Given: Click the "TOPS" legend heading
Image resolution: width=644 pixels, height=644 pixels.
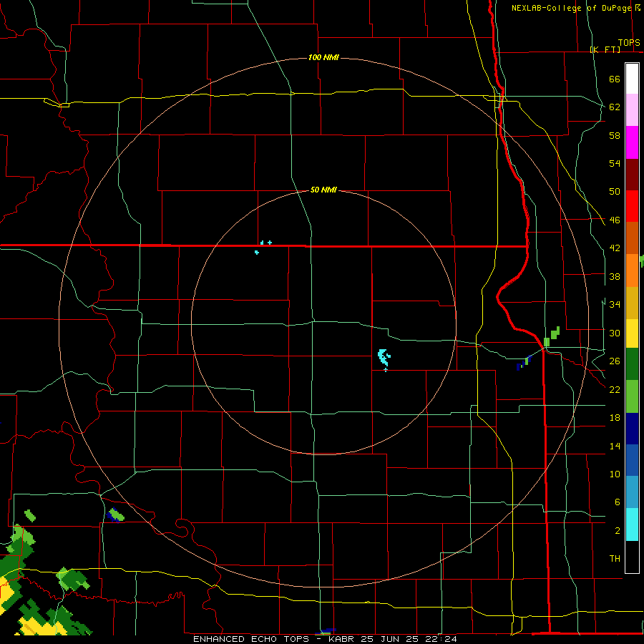Looking at the screenshot, I should pos(629,42).
